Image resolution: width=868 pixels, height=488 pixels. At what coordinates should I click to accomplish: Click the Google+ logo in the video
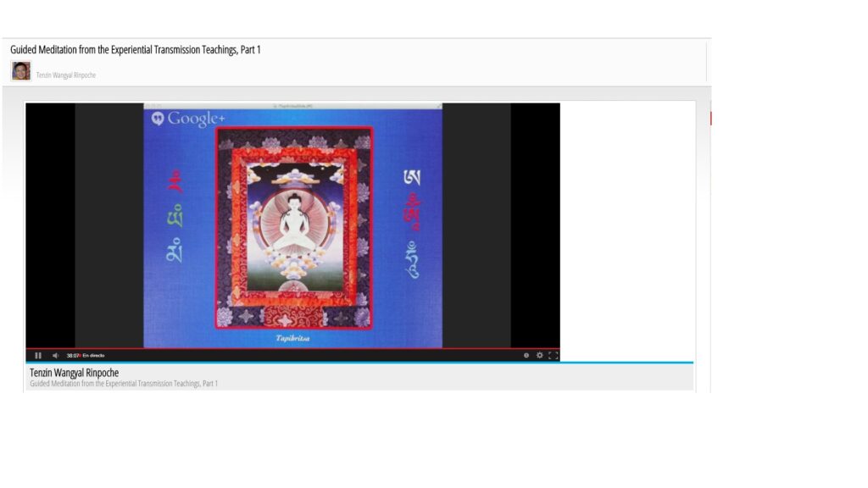tap(188, 119)
